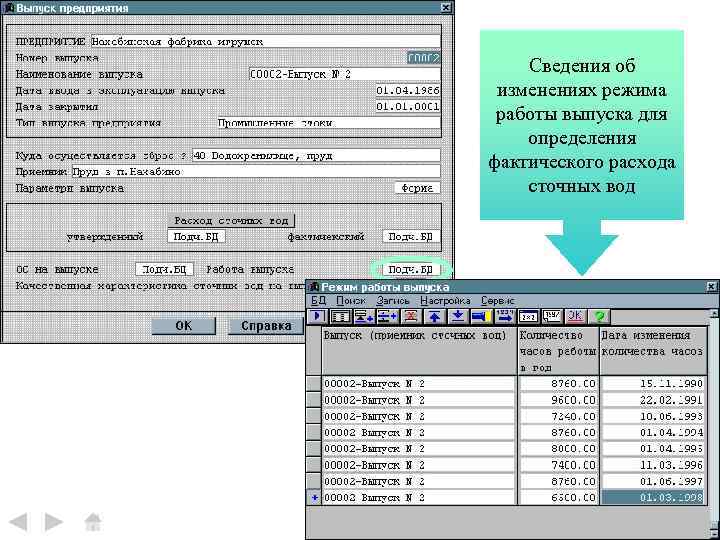Click the home icon at bottom left
The width and height of the screenshot is (720, 540).
[x=93, y=522]
